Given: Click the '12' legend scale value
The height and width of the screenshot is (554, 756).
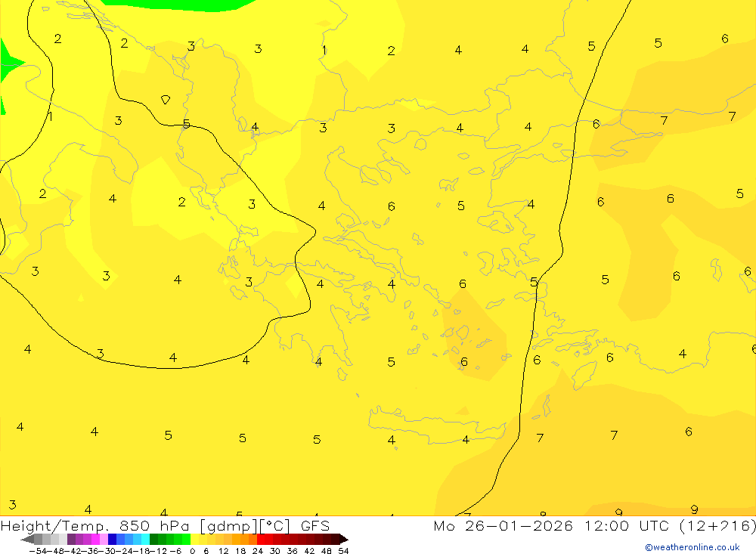Looking at the screenshot, I should 223,551.
